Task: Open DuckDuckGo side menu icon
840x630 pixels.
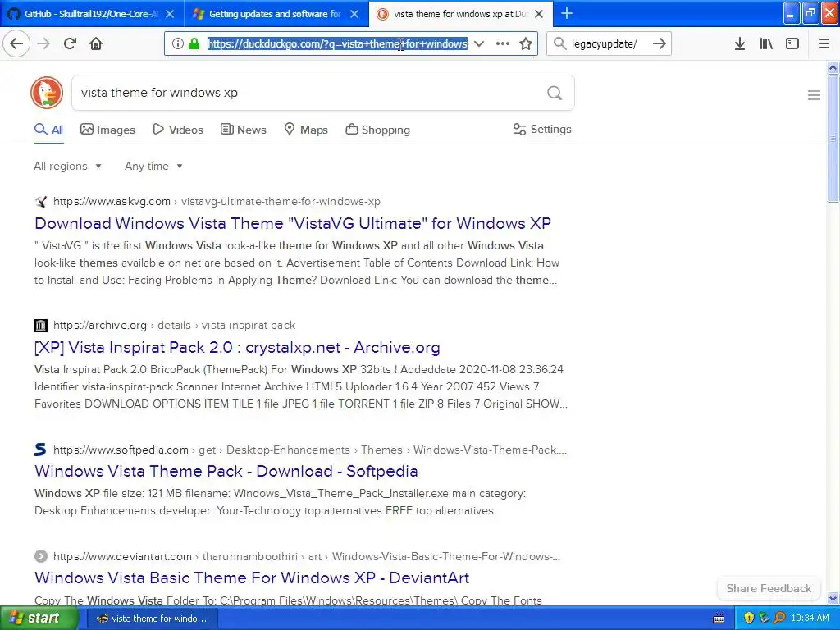Action: point(814,95)
